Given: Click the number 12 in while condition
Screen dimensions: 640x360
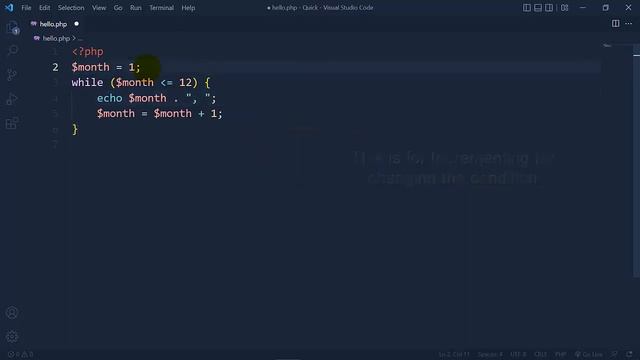Looking at the screenshot, I should tap(185, 82).
